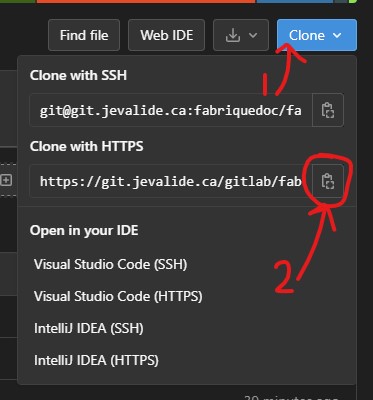
Task: Expand the download options chevron
Action: coord(253,35)
